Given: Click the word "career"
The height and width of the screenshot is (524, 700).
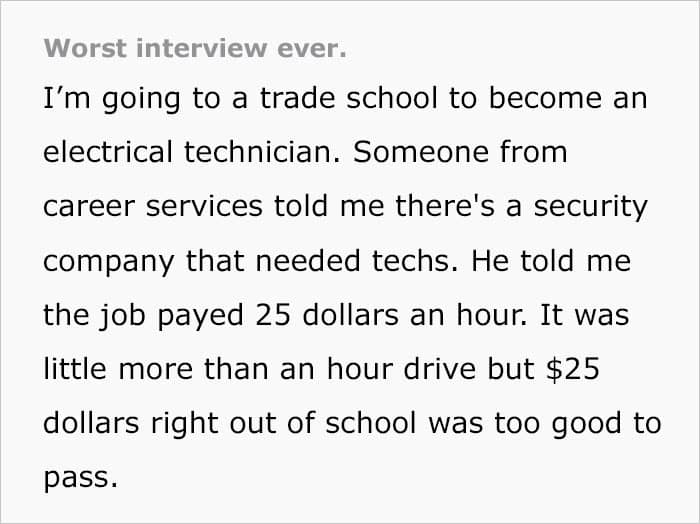Looking at the screenshot, I should (x=85, y=207).
